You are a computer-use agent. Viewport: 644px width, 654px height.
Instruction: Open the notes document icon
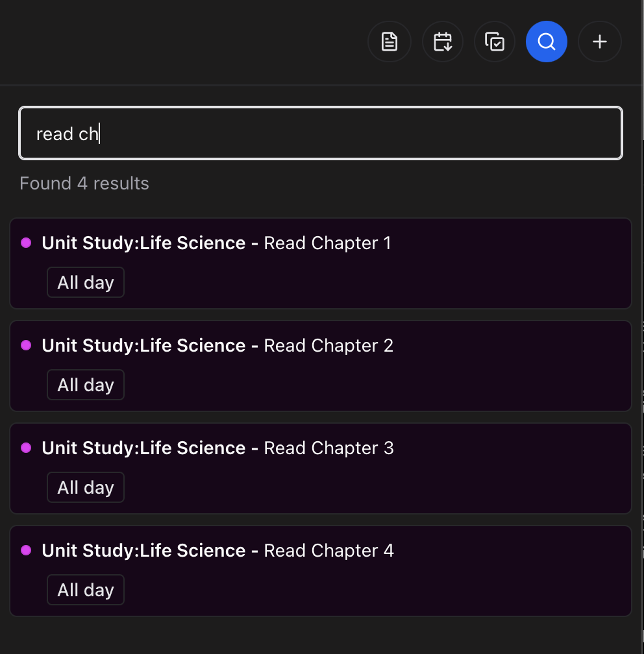point(389,42)
